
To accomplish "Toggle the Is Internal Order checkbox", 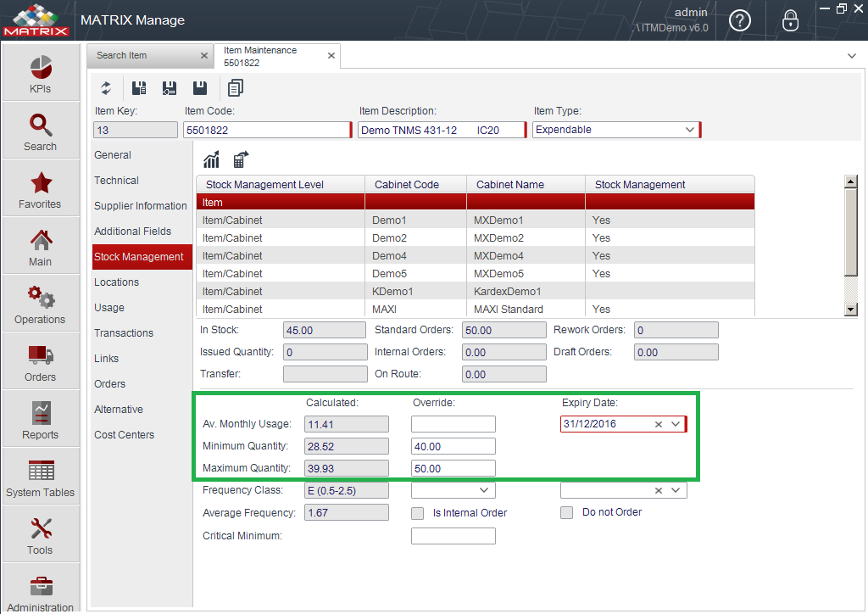I will 417,513.
